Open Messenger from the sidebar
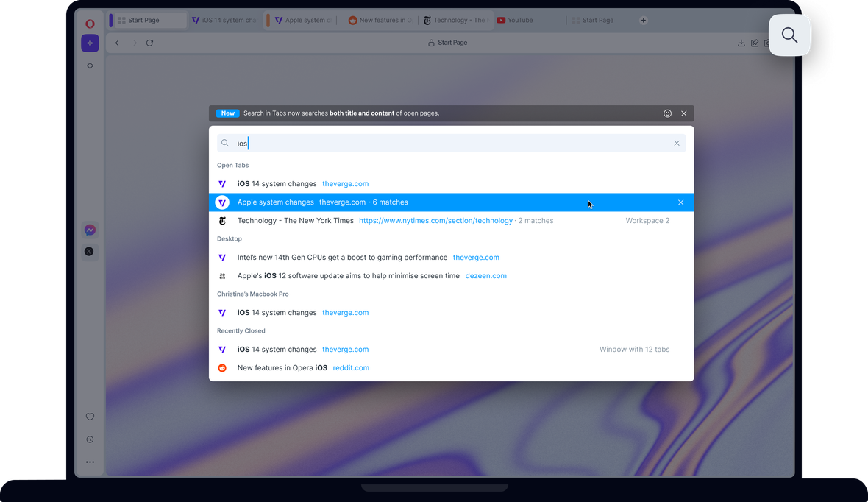The width and height of the screenshot is (868, 502). [x=90, y=230]
